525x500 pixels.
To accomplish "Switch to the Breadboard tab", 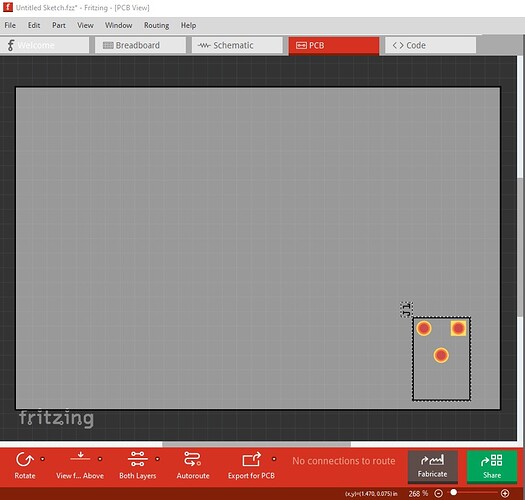I will point(140,45).
